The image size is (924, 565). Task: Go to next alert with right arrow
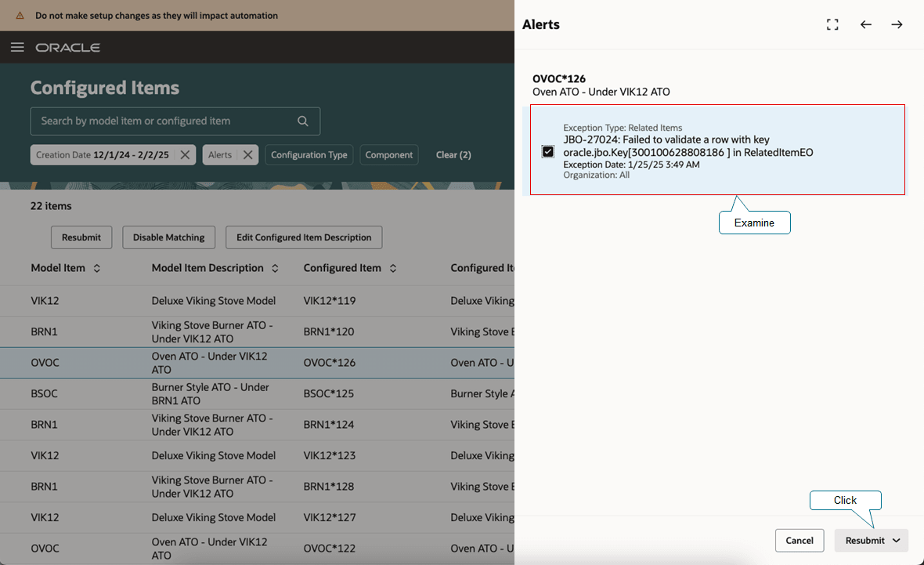[897, 24]
